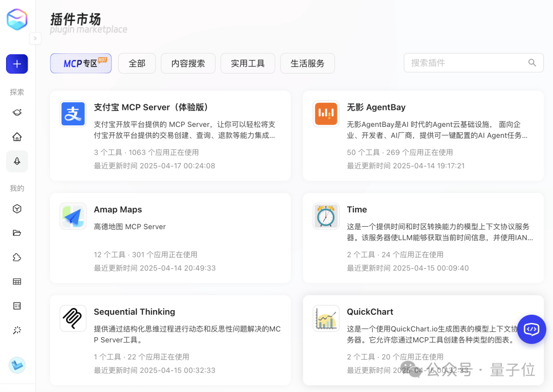Open the document list icon in sidebar
Image resolution: width=553 pixels, height=392 pixels.
[17, 306]
